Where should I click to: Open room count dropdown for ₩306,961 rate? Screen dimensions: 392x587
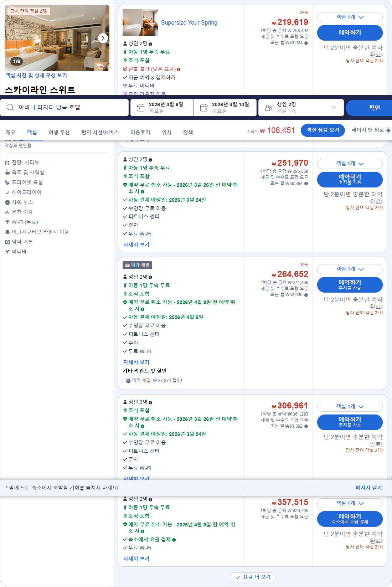[350, 407]
